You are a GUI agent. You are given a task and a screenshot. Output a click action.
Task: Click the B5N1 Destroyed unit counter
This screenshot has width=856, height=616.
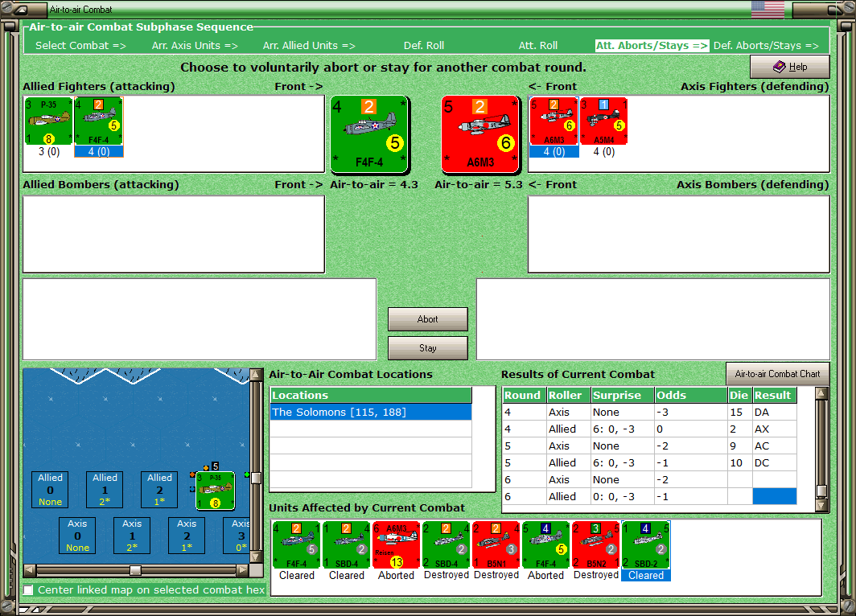click(x=496, y=545)
